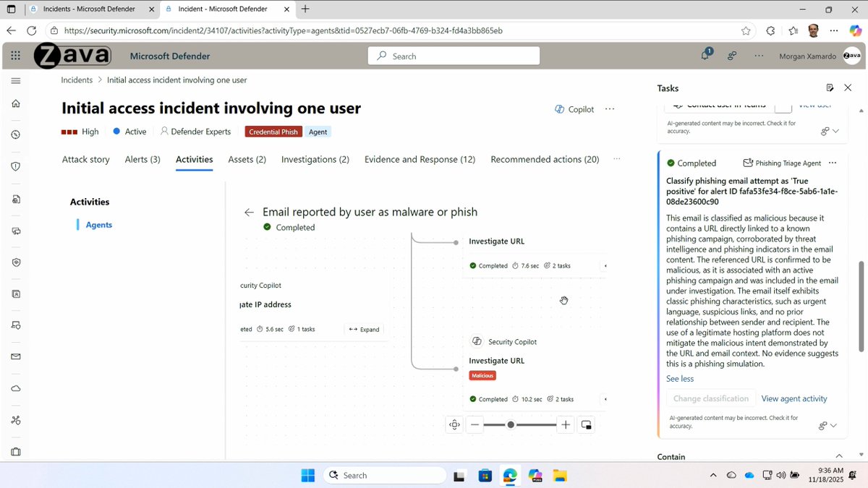Switch to Attack story tab
This screenshot has height=488, width=868.
(x=86, y=159)
